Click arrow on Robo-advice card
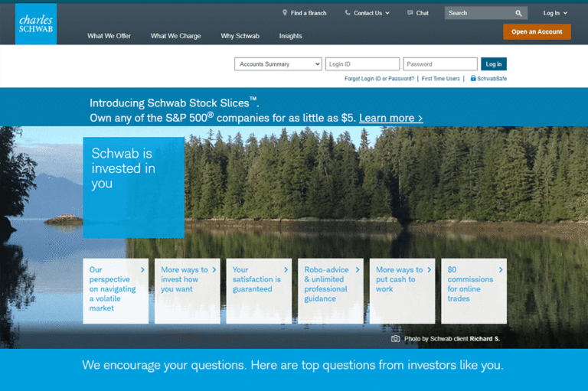Screen dimensions: 588x391 click(358, 269)
